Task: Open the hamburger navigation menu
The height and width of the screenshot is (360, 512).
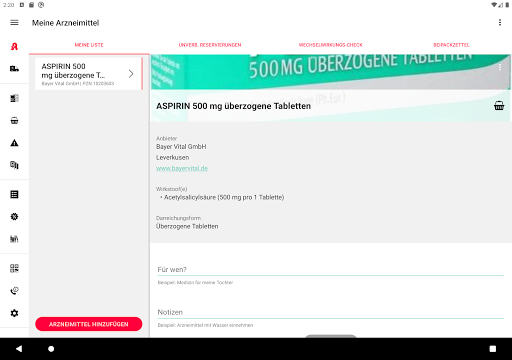Action: pos(14,23)
